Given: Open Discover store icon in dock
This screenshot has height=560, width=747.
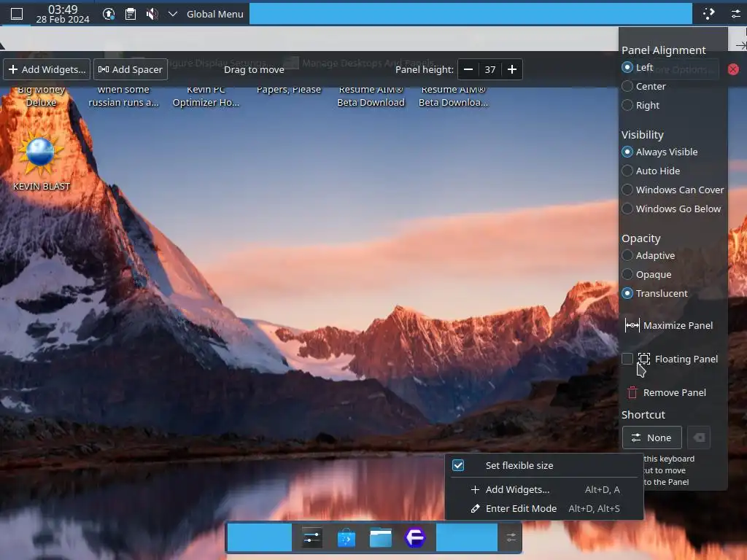Looking at the screenshot, I should pos(347,537).
